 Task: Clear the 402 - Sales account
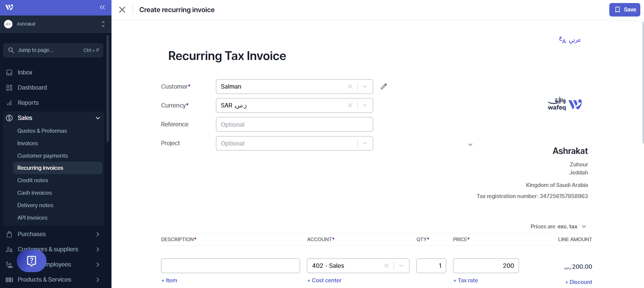pos(386,266)
